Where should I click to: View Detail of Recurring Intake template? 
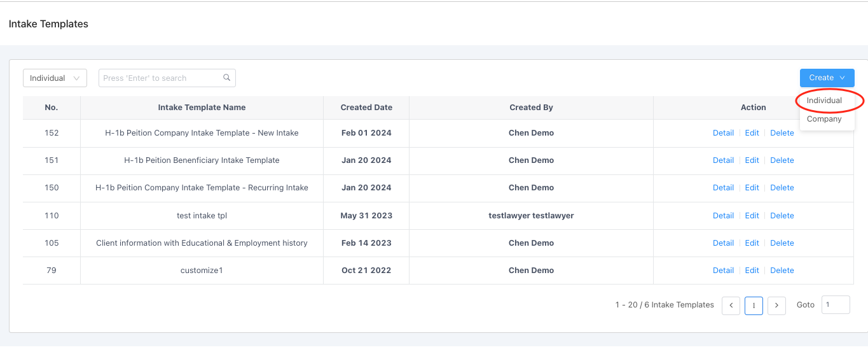click(723, 188)
